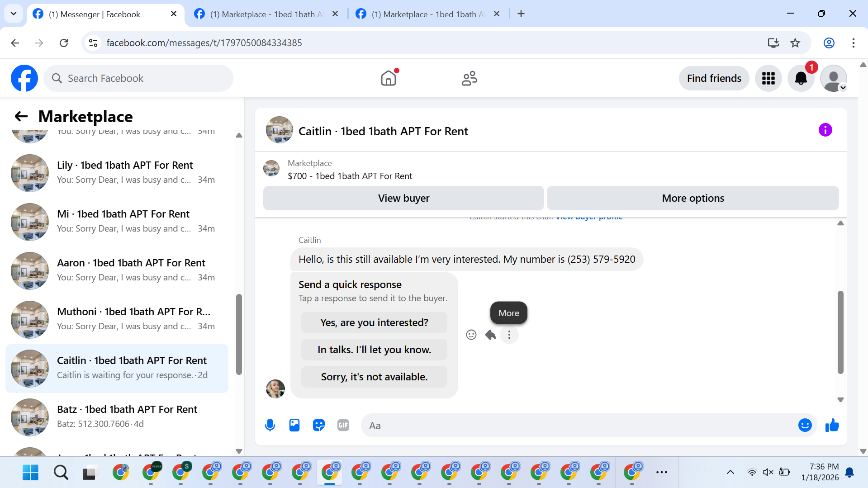
Task: Click More options button
Action: click(x=693, y=198)
